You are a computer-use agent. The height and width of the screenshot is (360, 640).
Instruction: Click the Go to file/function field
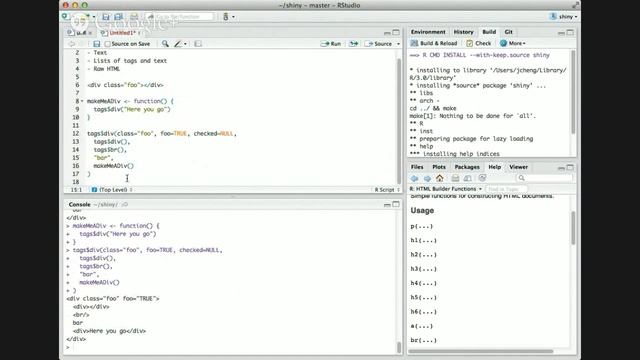point(180,17)
